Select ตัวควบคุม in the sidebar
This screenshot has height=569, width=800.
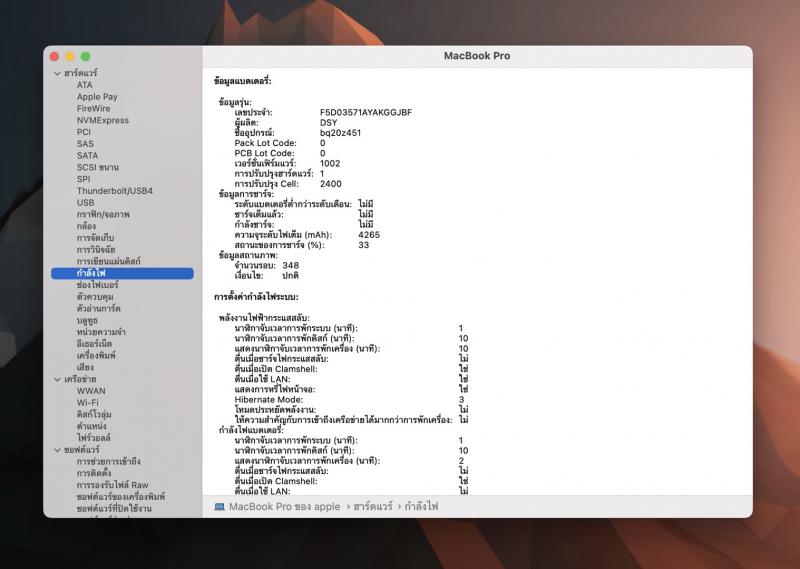tap(95, 296)
